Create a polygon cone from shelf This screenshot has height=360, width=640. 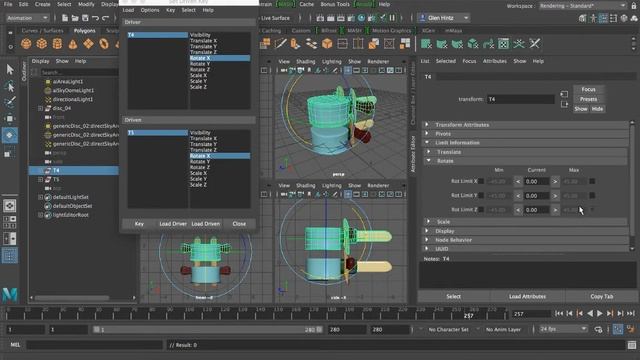click(73, 44)
